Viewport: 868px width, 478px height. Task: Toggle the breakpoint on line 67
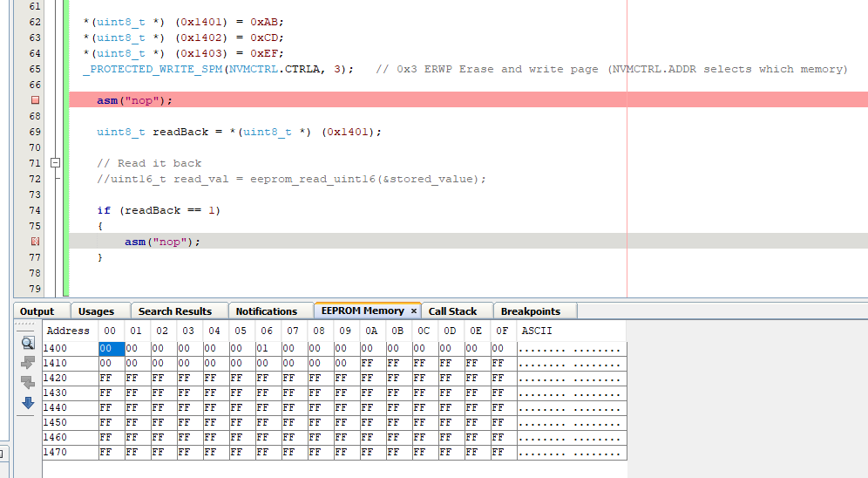[35, 100]
